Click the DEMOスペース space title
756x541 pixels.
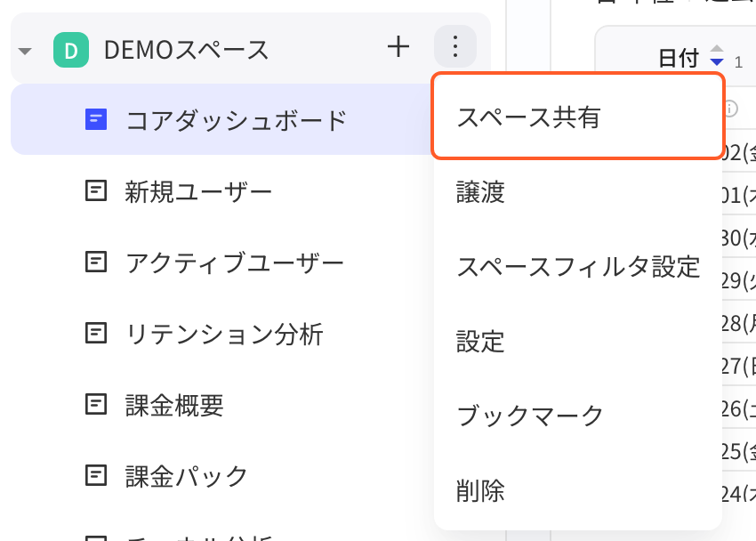click(186, 50)
